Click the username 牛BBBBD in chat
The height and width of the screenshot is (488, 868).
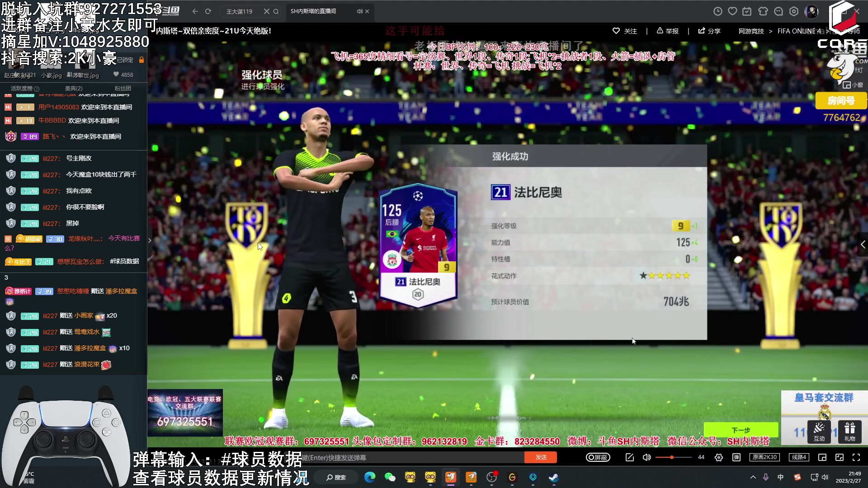click(52, 121)
